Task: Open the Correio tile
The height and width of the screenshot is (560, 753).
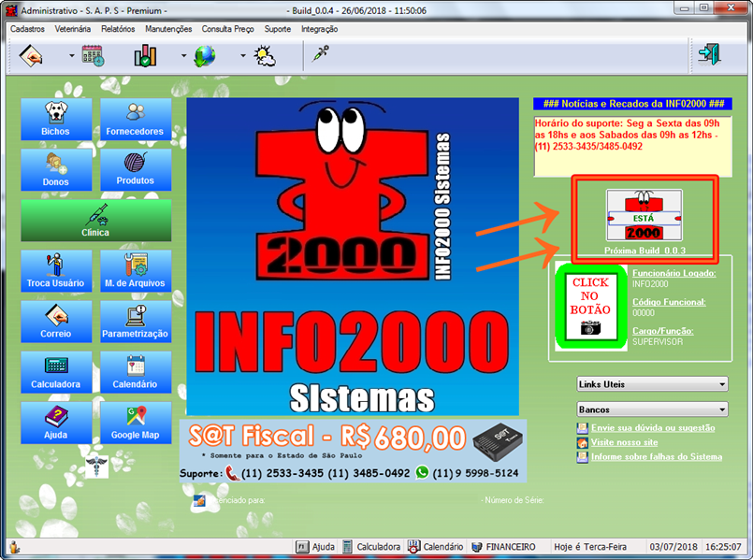Action: click(x=56, y=322)
